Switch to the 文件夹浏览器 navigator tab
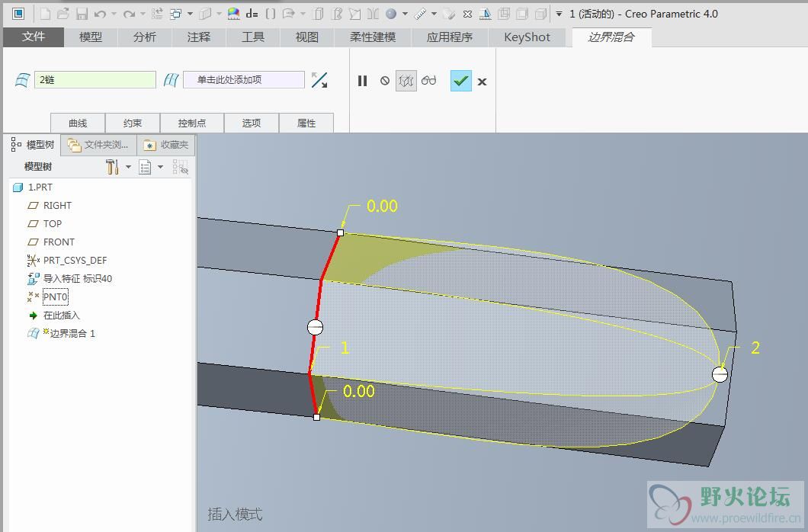 click(x=98, y=145)
